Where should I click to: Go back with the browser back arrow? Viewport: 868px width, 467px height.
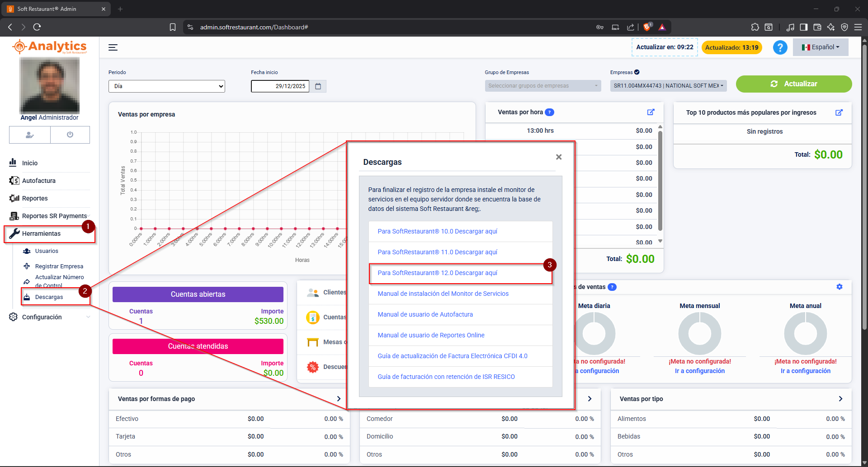10,27
